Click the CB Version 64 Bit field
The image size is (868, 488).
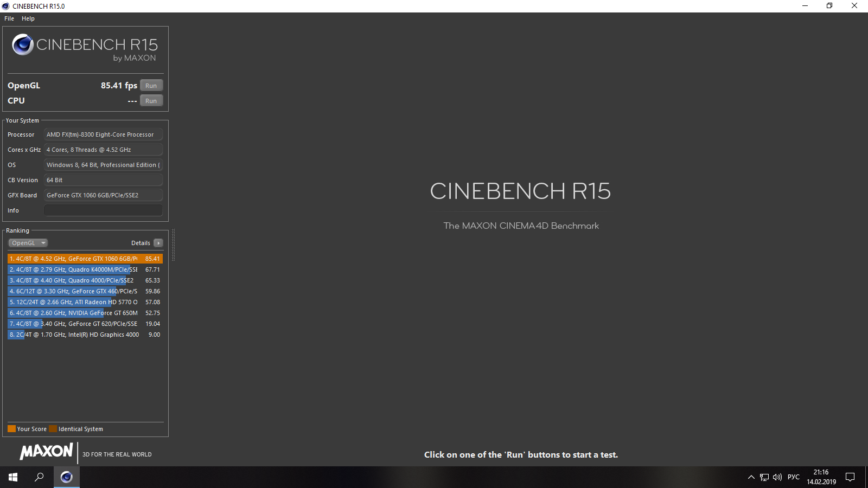pyautogui.click(x=103, y=180)
